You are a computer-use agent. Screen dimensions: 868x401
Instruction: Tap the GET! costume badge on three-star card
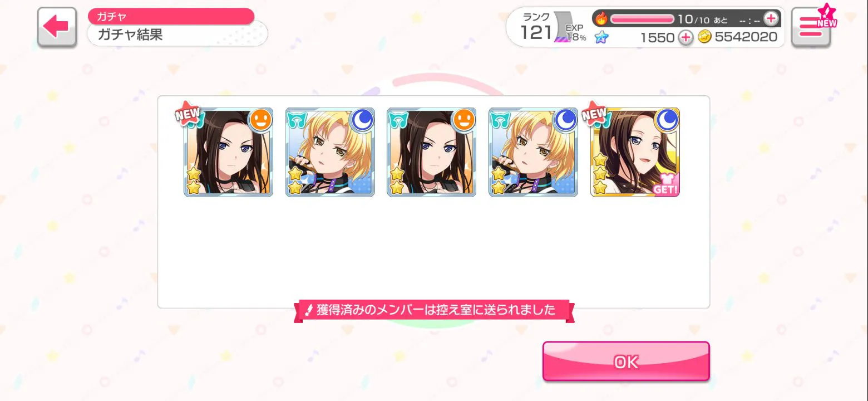[x=666, y=185]
